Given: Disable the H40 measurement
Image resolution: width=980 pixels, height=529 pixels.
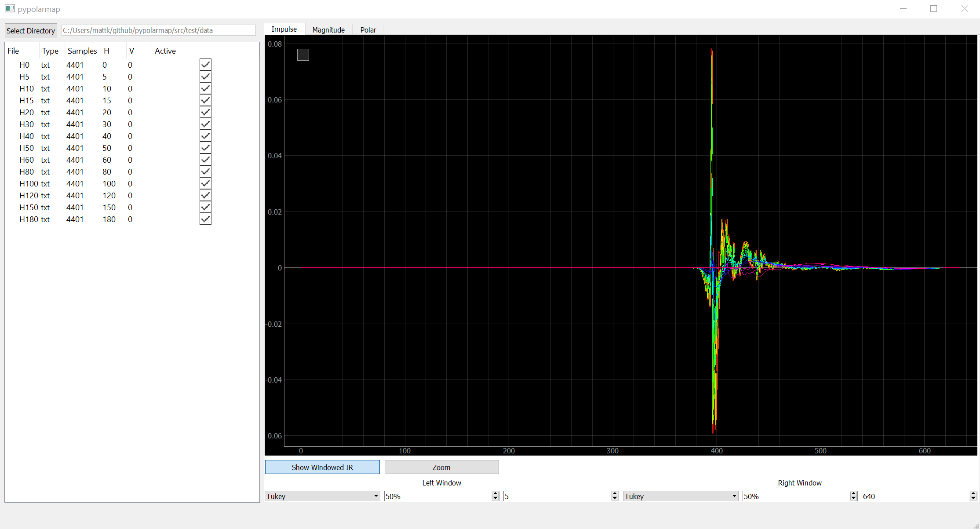Looking at the screenshot, I should [205, 136].
